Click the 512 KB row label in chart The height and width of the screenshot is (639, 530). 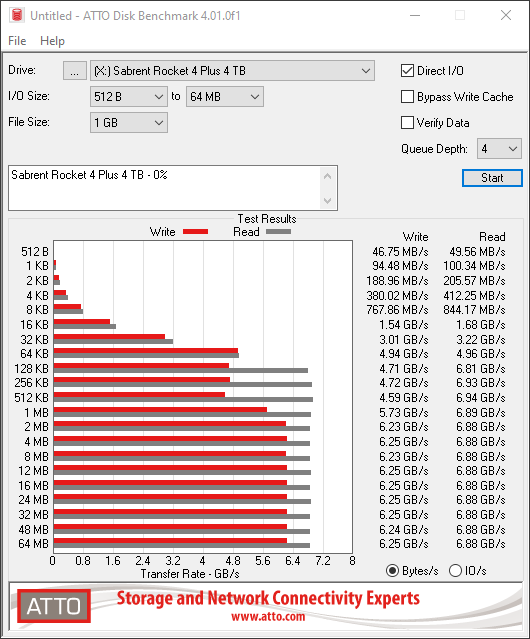pos(31,397)
